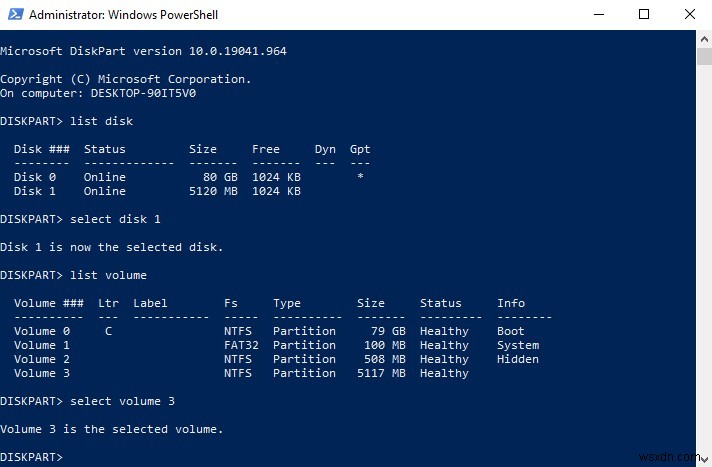Click the last empty DISKPART> prompt
This screenshot has height=467, width=712.
(x=31, y=457)
